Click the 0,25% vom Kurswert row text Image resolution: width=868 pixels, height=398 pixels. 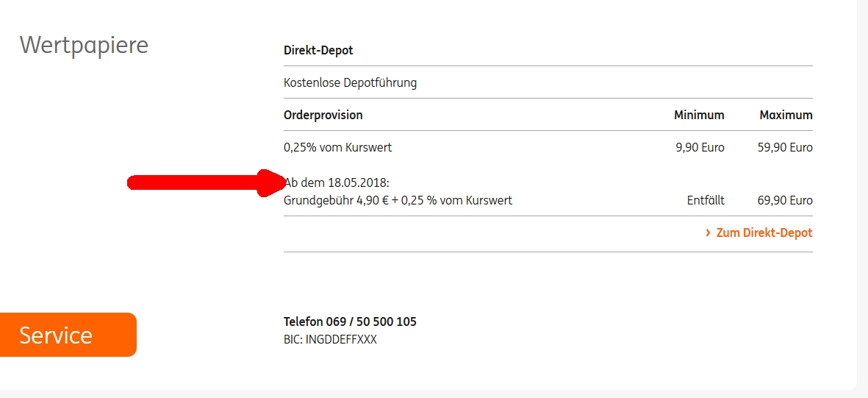coord(337,147)
